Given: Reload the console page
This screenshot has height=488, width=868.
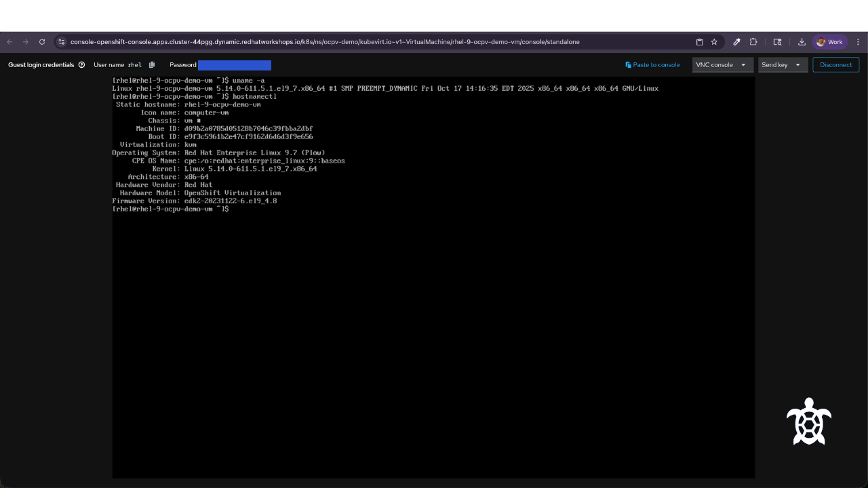Looking at the screenshot, I should [x=42, y=42].
